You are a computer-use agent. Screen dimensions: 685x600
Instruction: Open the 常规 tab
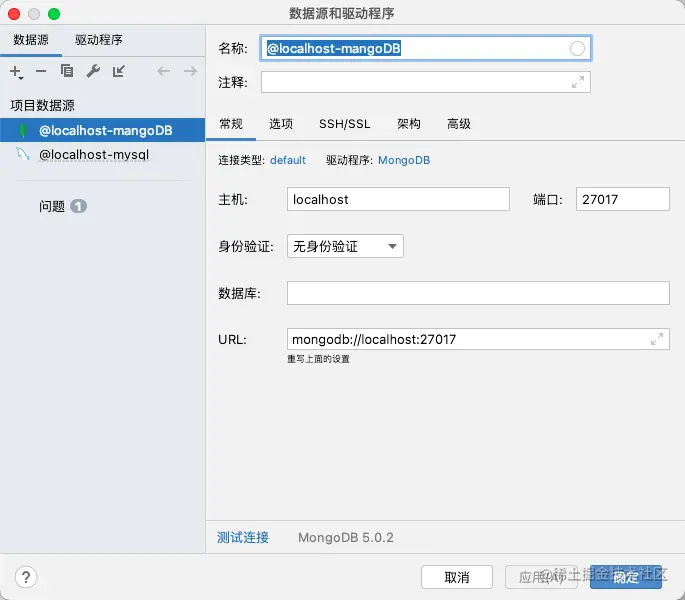coord(231,124)
